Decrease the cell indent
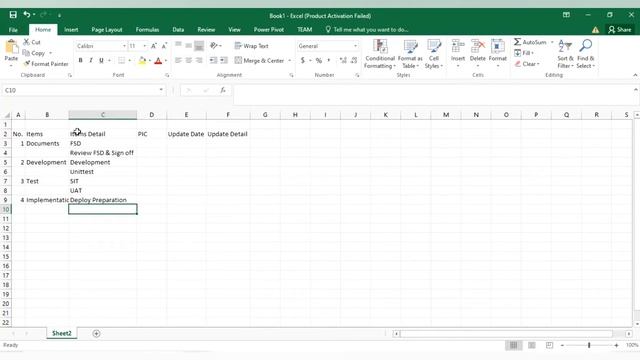640x360 pixels. (x=213, y=60)
